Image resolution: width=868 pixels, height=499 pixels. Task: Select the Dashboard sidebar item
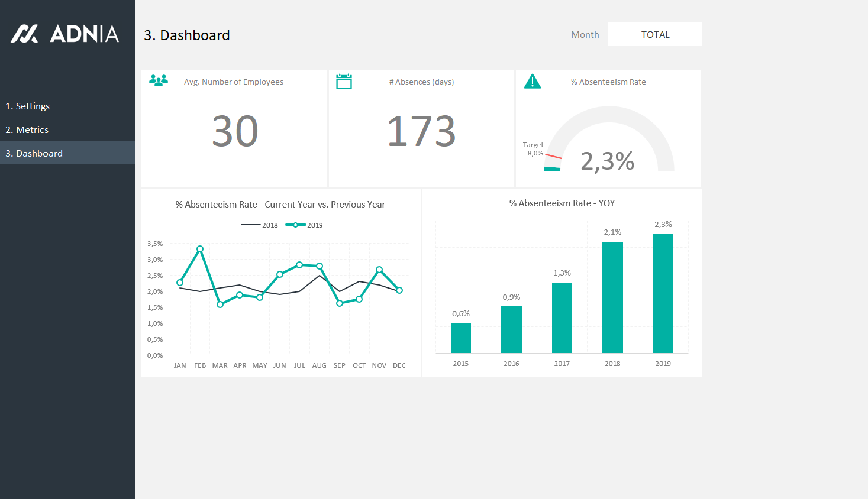click(x=34, y=153)
